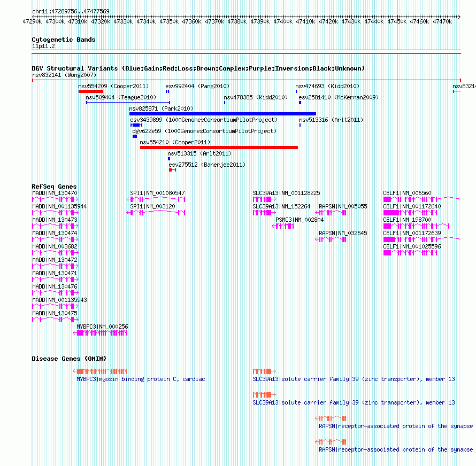Select the MADD|NM_130470 gene model glyph
This screenshot has height=466, width=476.
pos(55,199)
